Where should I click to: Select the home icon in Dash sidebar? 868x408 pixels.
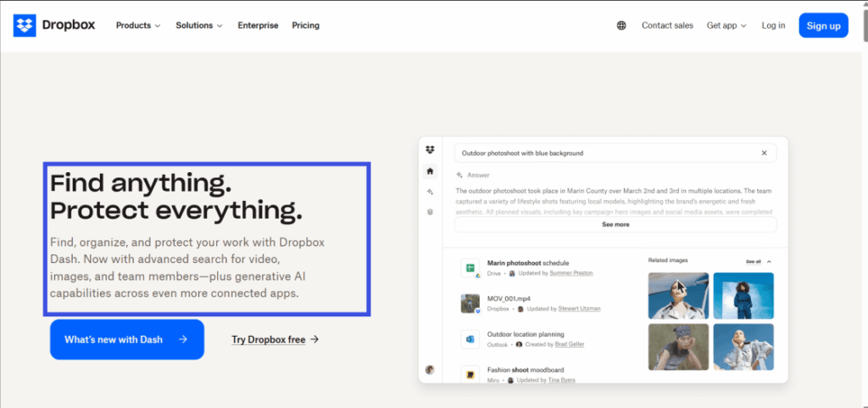click(430, 171)
